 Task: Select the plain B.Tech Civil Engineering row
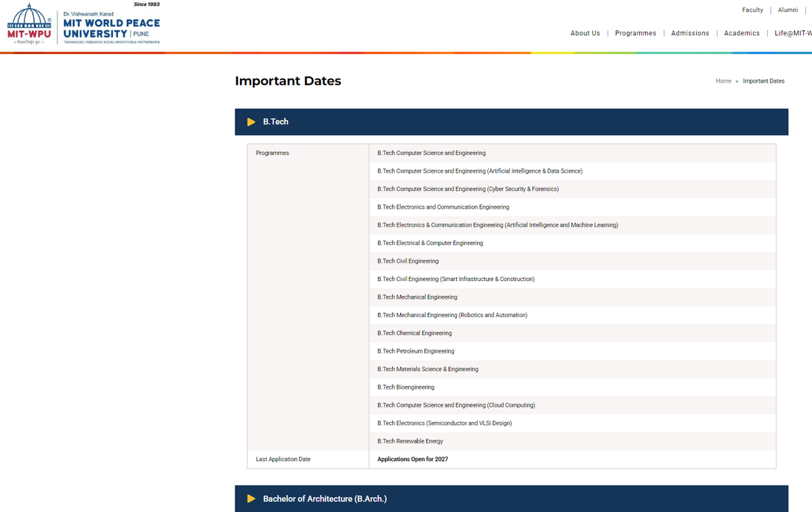[573, 261]
